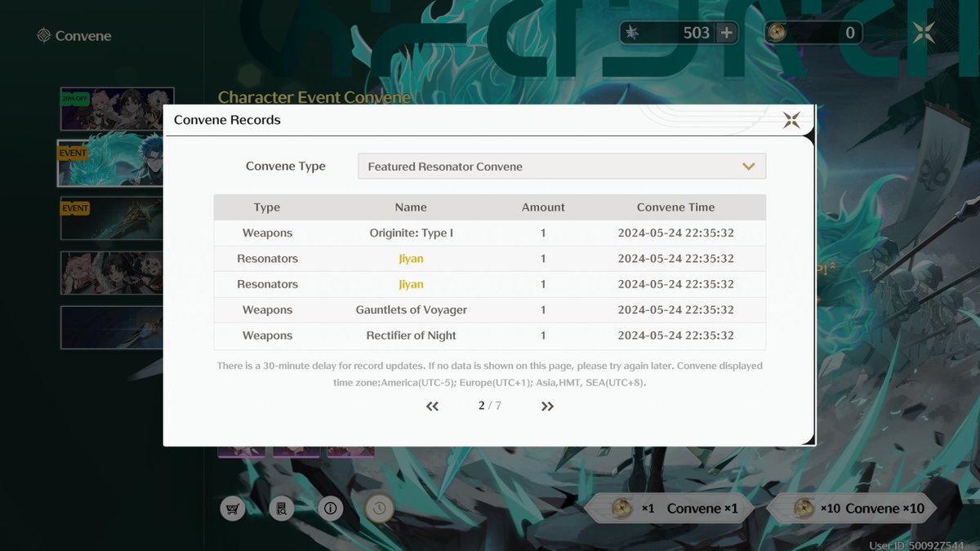
Task: Open the convene history clock icon
Action: (x=380, y=509)
